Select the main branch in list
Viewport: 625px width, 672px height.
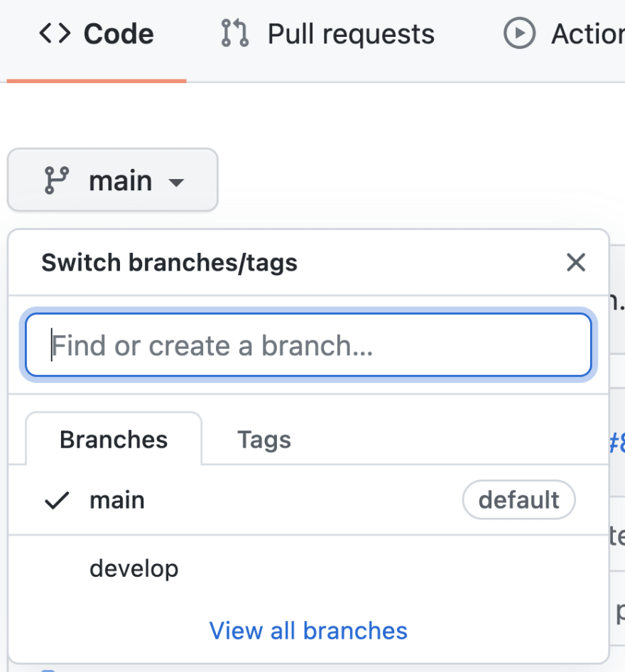(x=308, y=500)
